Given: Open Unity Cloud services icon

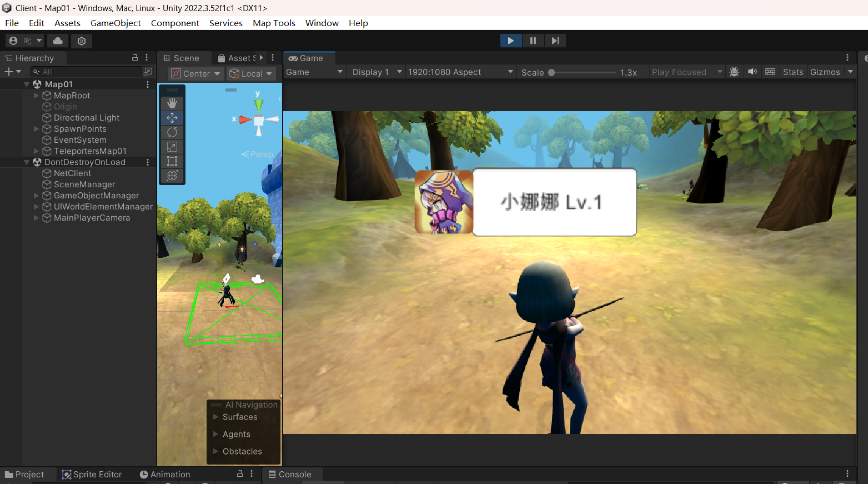Looking at the screenshot, I should coord(58,41).
